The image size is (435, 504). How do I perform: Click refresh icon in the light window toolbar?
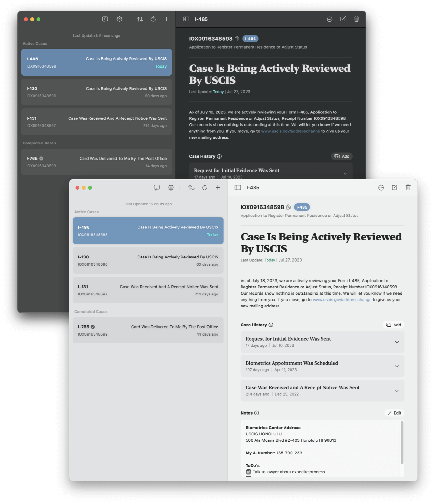coord(205,188)
